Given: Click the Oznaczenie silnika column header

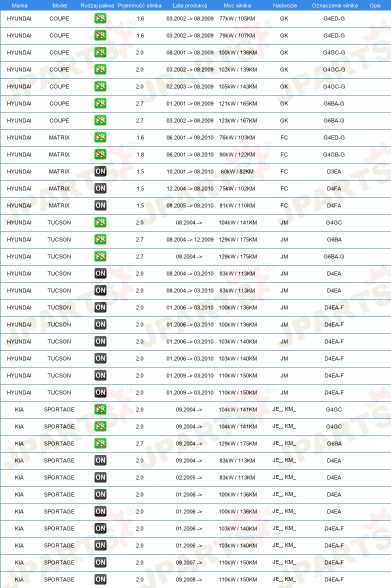Looking at the screenshot, I should (335, 5).
